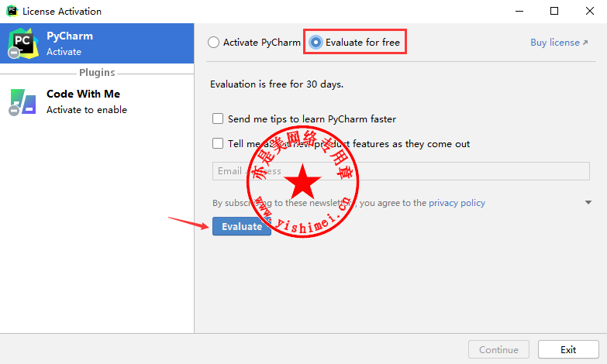The image size is (607, 364).
Task: Click the gray minus badge on PyCharm icon
Action: tap(14, 53)
